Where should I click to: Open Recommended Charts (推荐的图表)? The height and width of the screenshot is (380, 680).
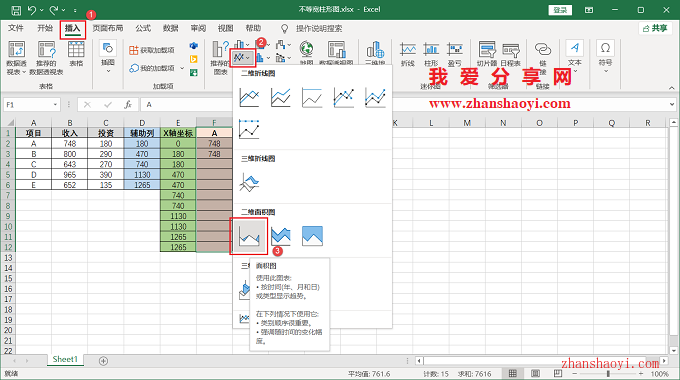pyautogui.click(x=220, y=57)
